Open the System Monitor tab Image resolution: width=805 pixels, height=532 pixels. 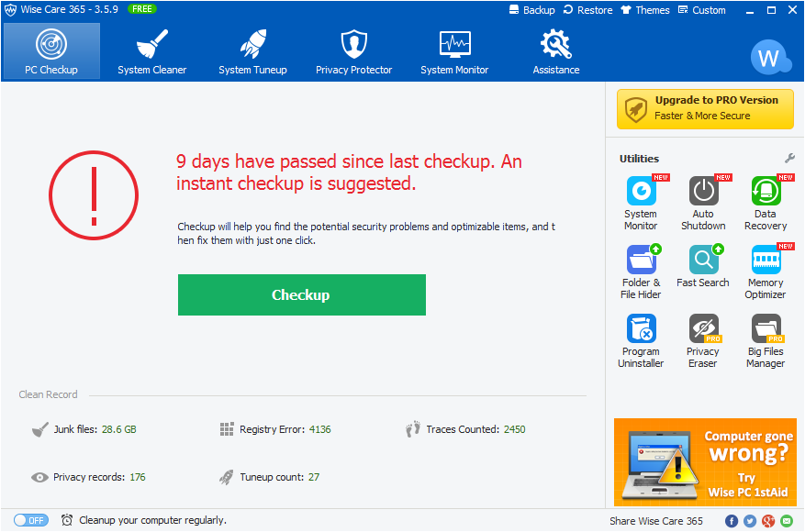tap(454, 50)
